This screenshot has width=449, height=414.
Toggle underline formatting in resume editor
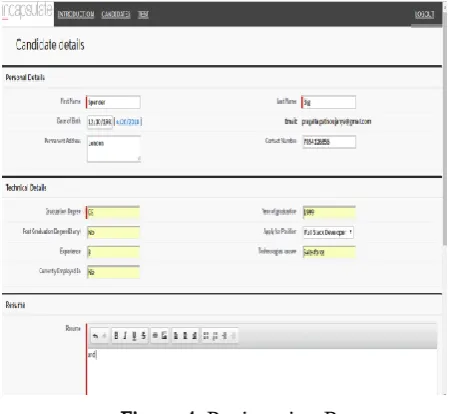134,336
